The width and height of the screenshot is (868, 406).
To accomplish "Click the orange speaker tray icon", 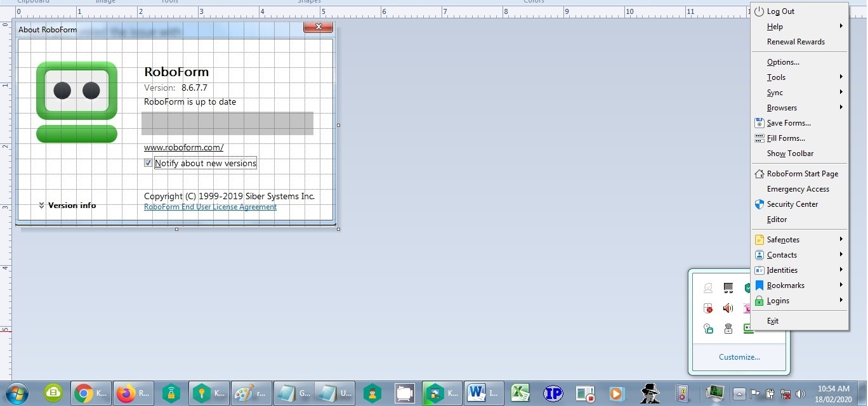I will coord(728,308).
